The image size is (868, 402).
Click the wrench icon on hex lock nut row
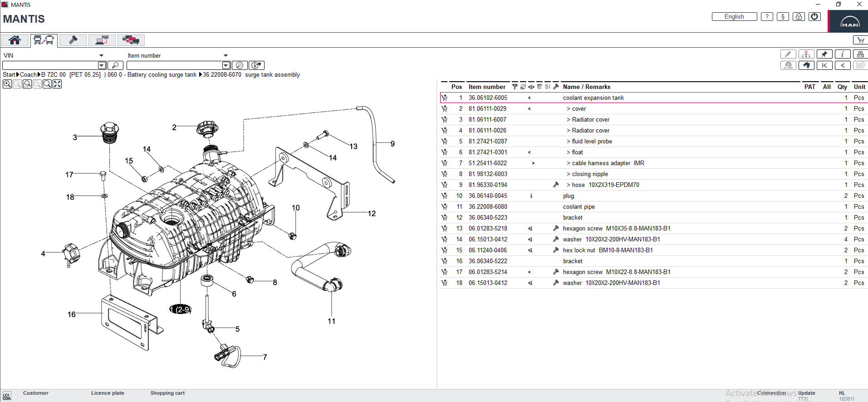[556, 250]
